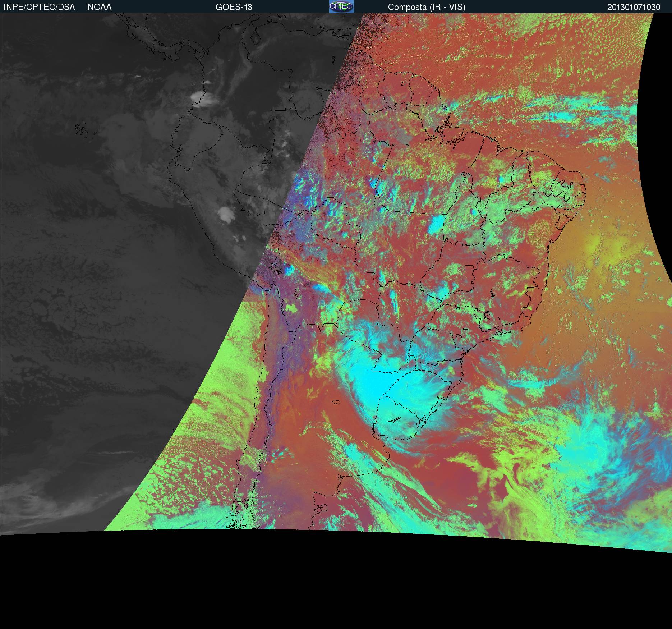Click the small lagoon outline in central Argentina
672x629 pixels.
click(x=336, y=402)
